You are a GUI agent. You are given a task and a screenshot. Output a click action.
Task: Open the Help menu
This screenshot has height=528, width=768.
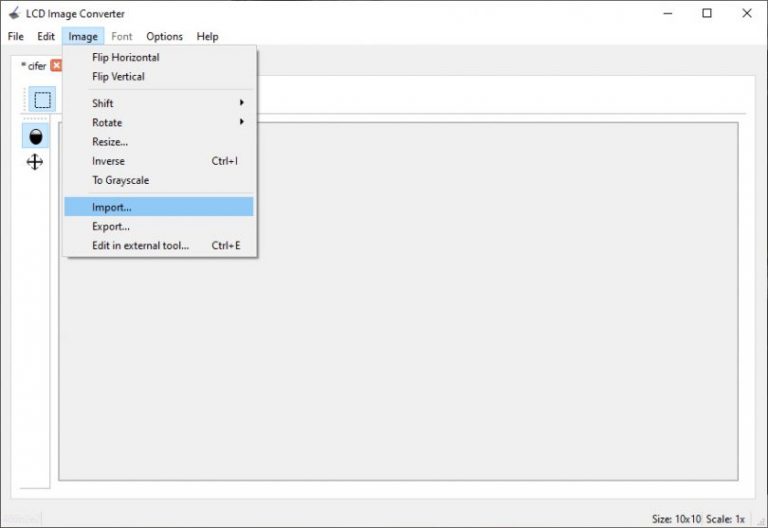[x=207, y=36]
